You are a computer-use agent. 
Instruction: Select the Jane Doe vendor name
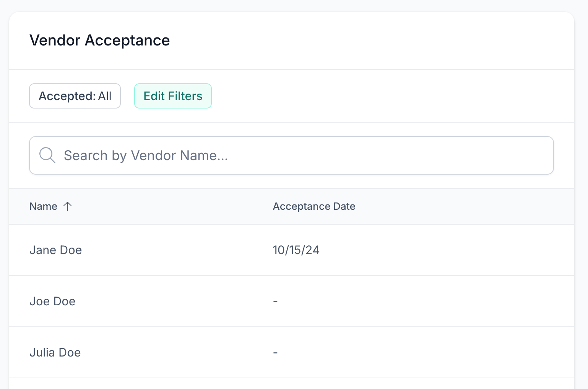click(55, 250)
